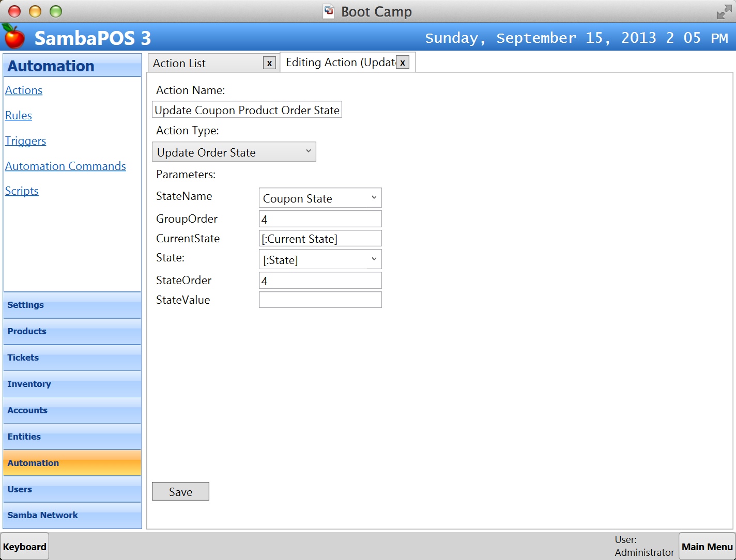The height and width of the screenshot is (560, 736).
Task: Click the empty StateValue input field
Action: [x=320, y=300]
